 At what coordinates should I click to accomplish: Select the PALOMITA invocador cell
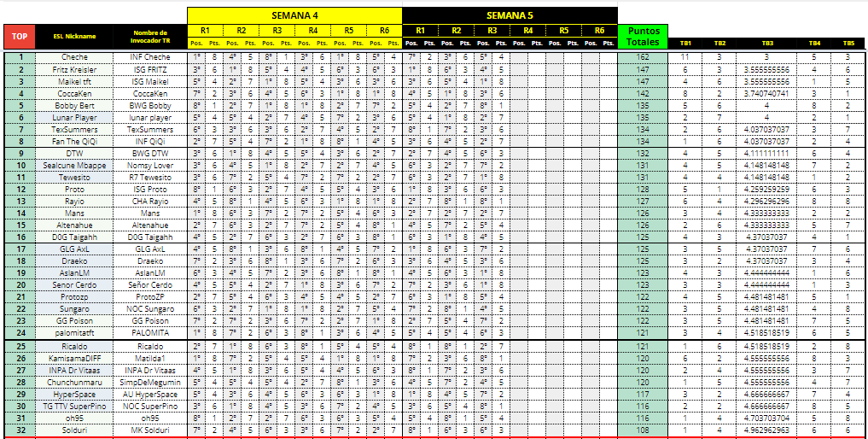click(150, 333)
